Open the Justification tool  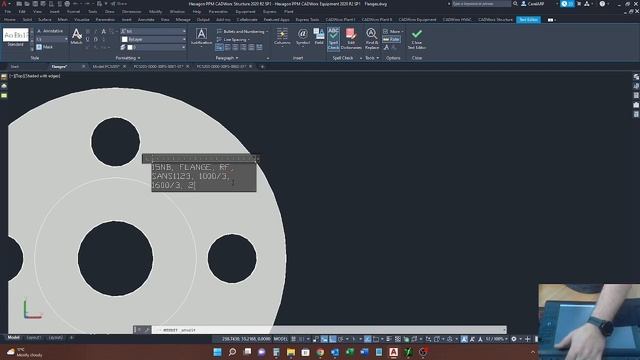[x=201, y=36]
